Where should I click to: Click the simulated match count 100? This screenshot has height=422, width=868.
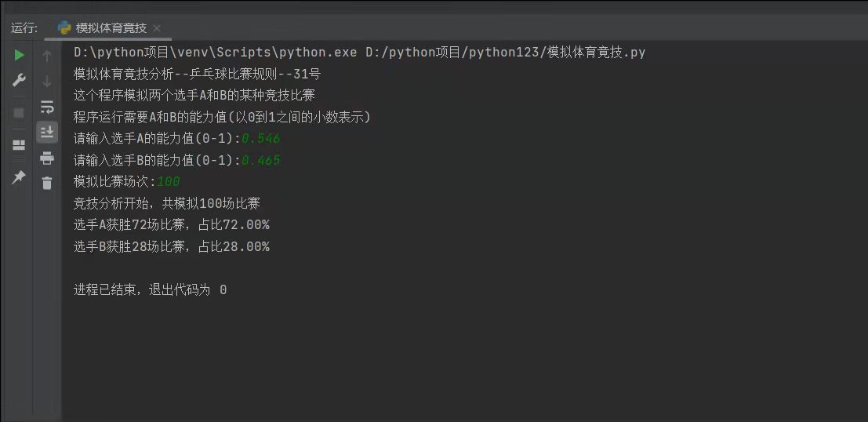(169, 182)
